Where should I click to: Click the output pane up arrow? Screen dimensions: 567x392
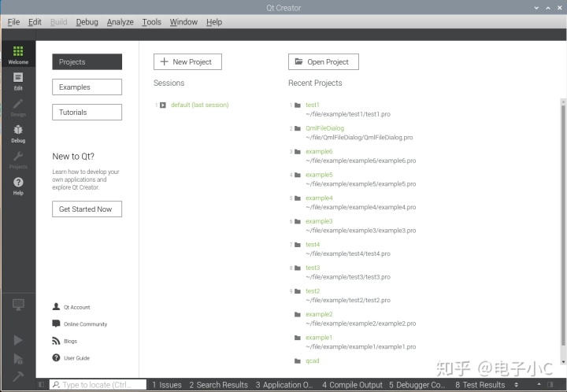(x=539, y=384)
